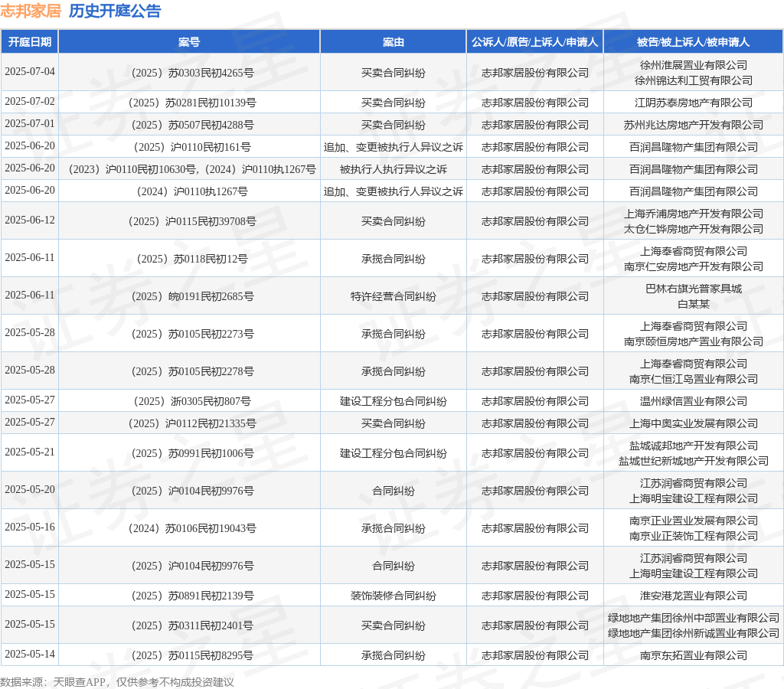Click defendant 南京仁安房地产开发有限公司
The image size is (784, 689).
point(693,266)
